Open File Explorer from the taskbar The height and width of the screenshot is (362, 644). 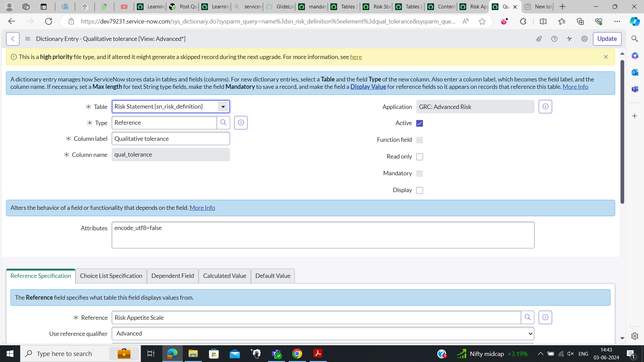click(193, 354)
